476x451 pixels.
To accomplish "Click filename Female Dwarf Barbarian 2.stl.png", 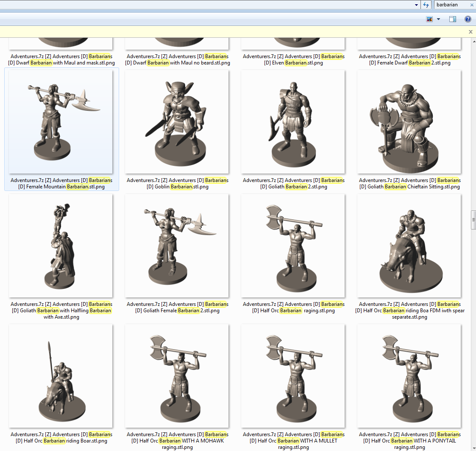I will (x=410, y=59).
